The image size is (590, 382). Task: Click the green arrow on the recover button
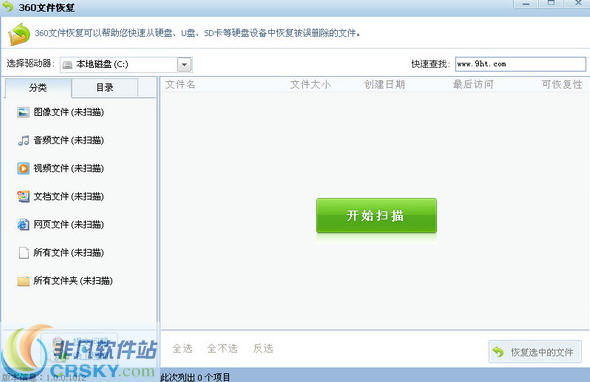tap(498, 352)
